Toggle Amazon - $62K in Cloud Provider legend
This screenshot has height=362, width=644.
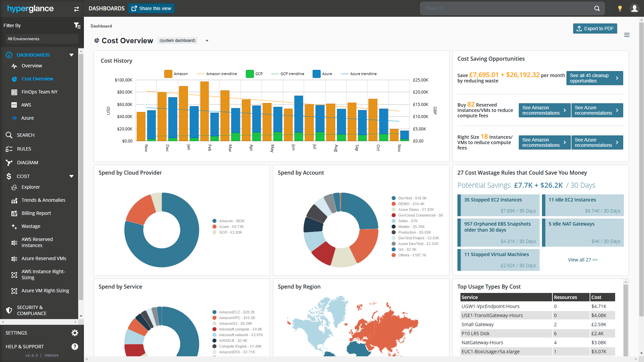(229, 221)
